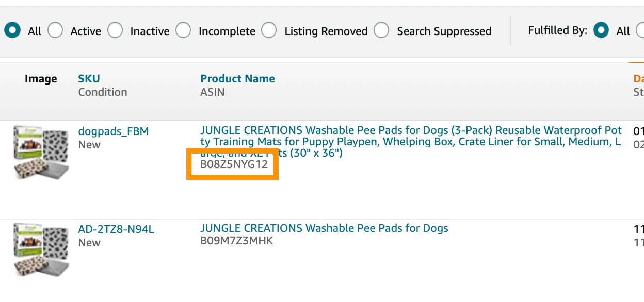Select the Listing Removed filter
Image resolution: width=644 pixels, height=302 pixels.
point(269,30)
